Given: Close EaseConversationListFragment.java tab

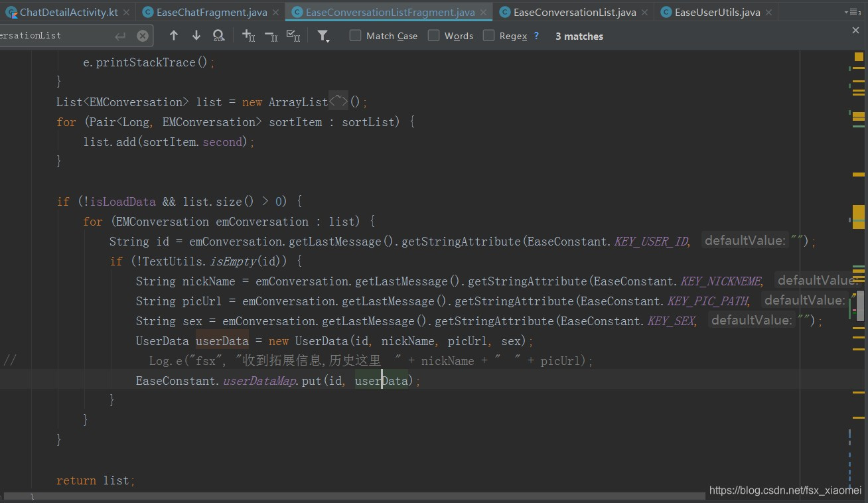Looking at the screenshot, I should click(x=484, y=13).
